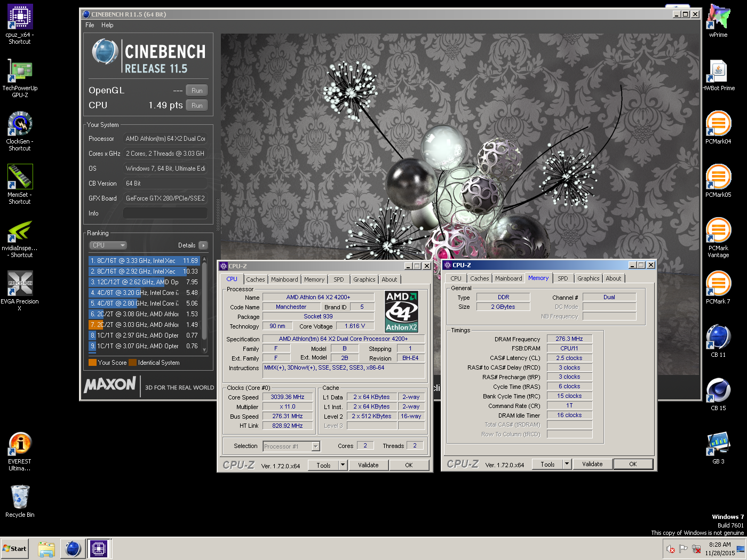Open the GB 3 desktop icon
The height and width of the screenshot is (560, 747).
(718, 448)
